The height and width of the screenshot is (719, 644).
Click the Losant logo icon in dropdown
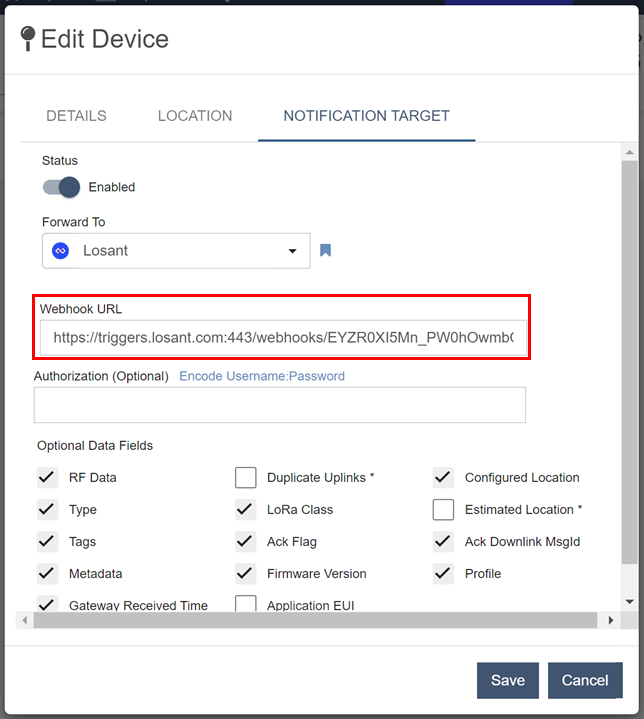click(61, 251)
